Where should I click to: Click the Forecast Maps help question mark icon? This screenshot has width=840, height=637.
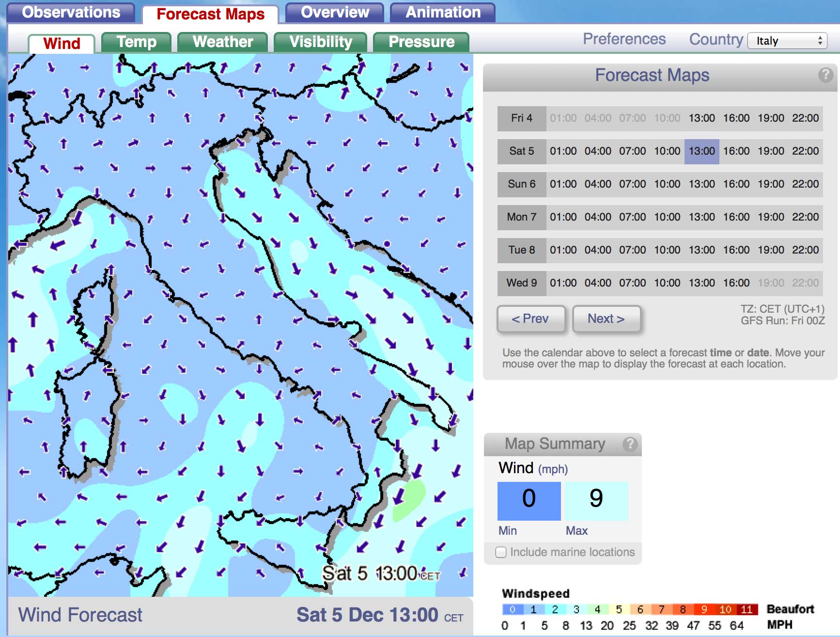pos(825,75)
